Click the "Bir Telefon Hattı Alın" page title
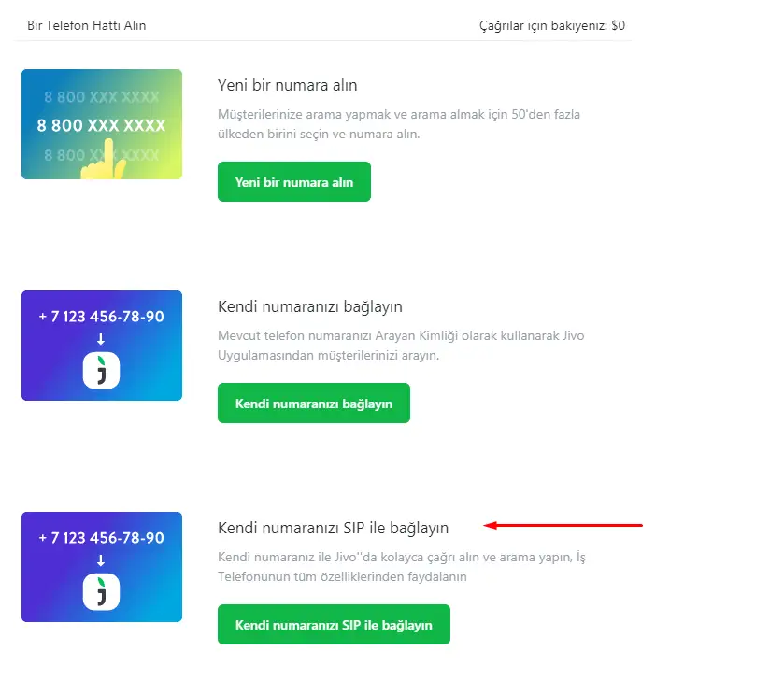Screen dimensions: 784x694 tap(87, 25)
